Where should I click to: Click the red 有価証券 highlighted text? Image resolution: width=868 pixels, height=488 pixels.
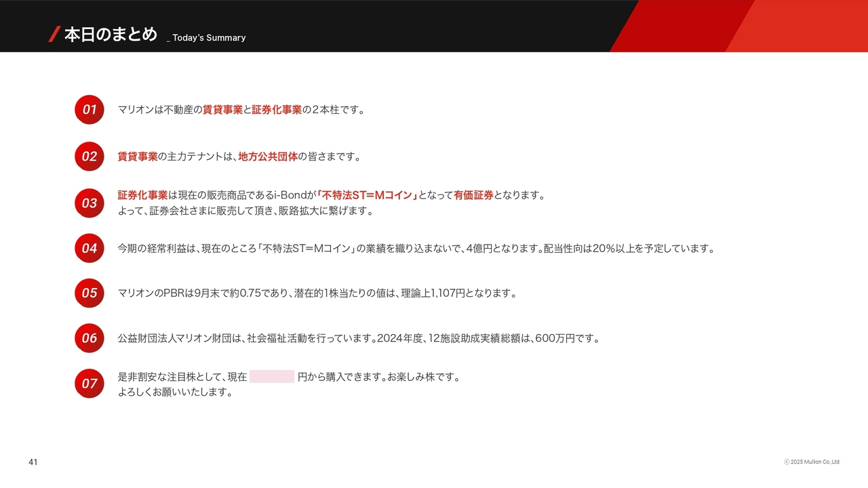(x=473, y=195)
